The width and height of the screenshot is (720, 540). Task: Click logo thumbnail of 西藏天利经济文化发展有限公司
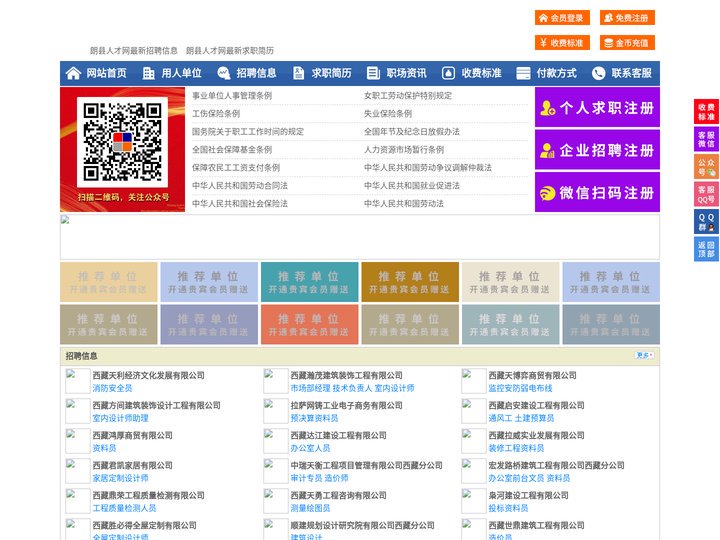[78, 381]
